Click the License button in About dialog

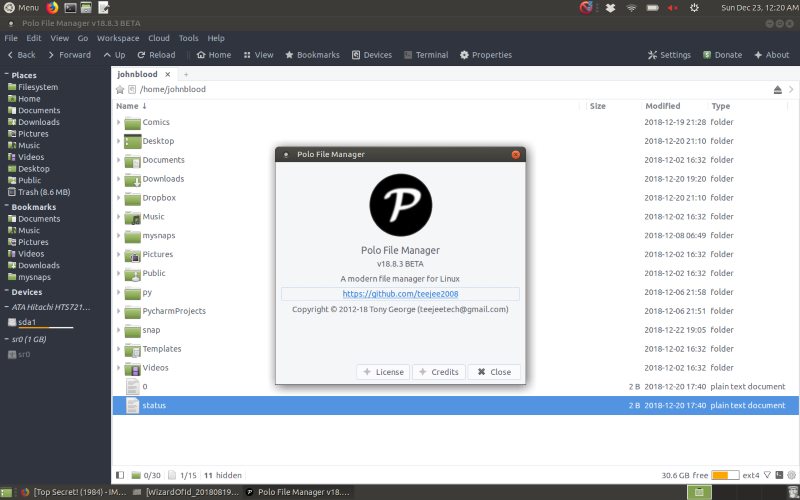click(383, 372)
